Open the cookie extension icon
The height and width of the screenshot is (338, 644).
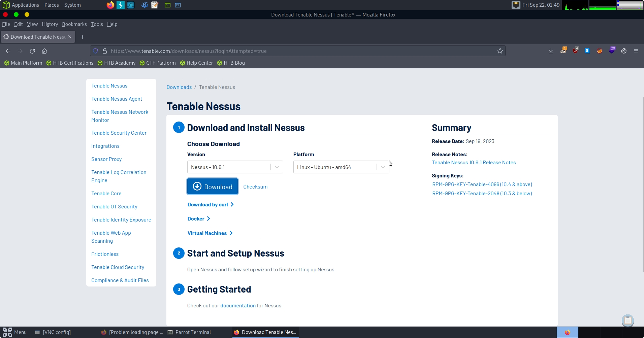624,51
